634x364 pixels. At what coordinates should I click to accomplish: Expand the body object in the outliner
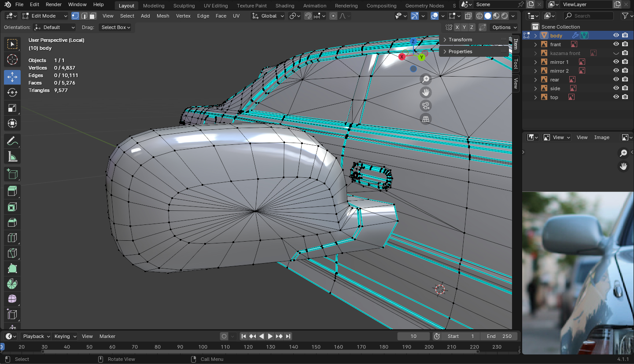(536, 36)
